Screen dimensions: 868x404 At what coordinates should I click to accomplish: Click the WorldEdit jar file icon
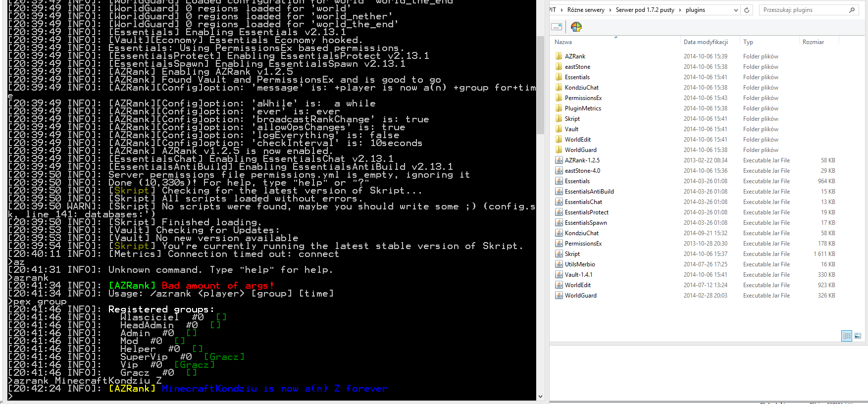[559, 285]
